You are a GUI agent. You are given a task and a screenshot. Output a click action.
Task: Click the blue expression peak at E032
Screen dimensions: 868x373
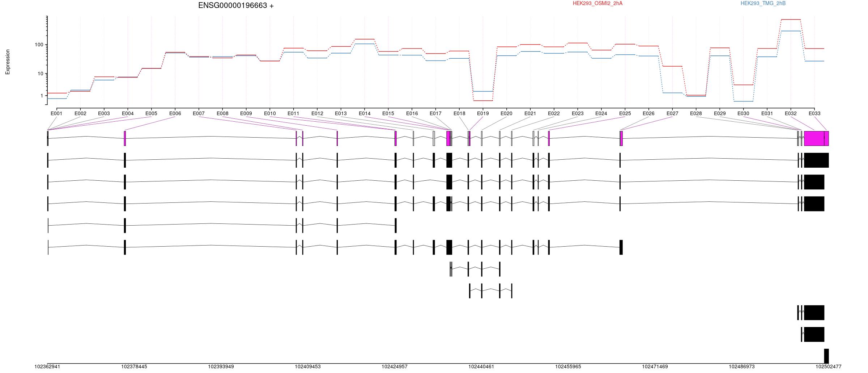pos(791,31)
